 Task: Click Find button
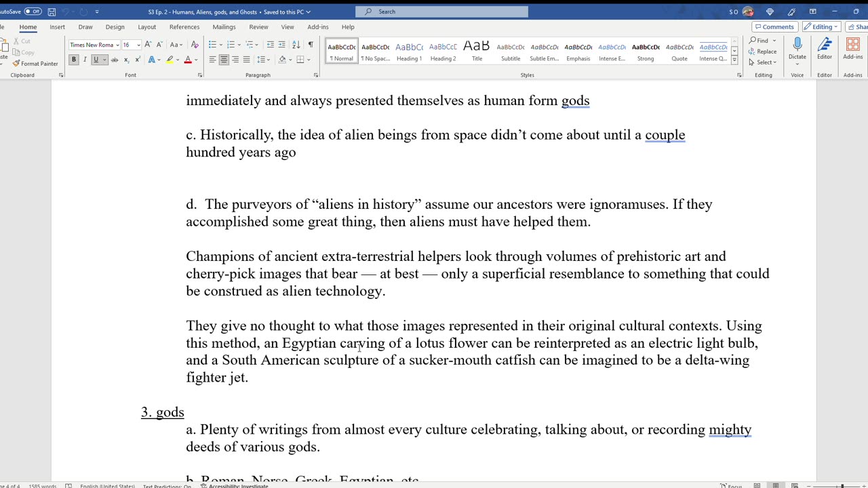tap(759, 41)
